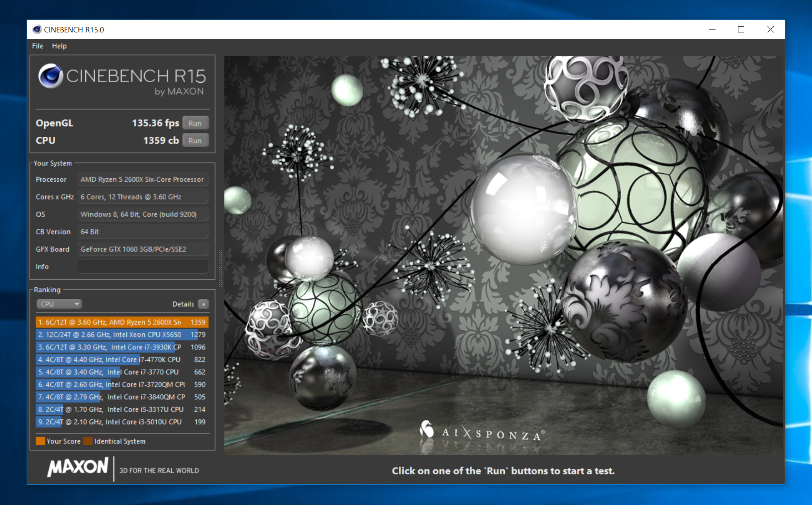Open the Help menu

[x=59, y=46]
